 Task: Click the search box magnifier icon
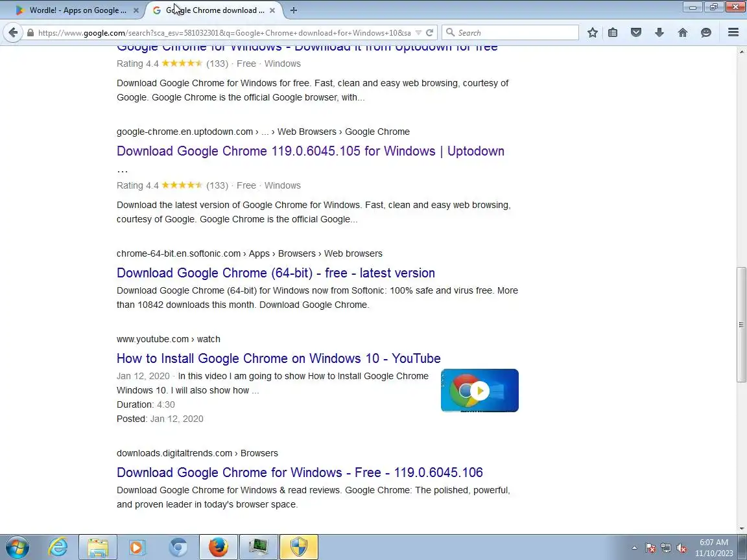pyautogui.click(x=450, y=32)
